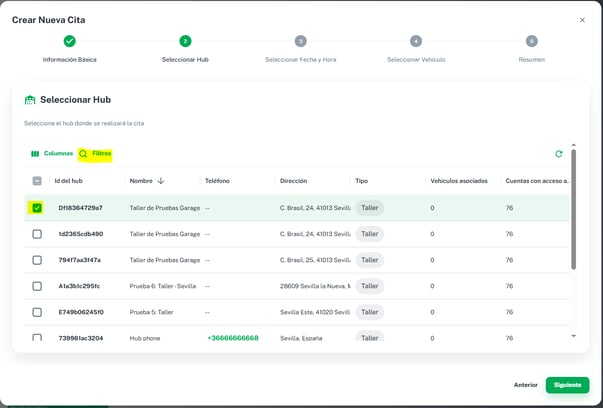The width and height of the screenshot is (603, 408).
Task: Click the name Prueba 6: Taller - Sevilla
Action: pyautogui.click(x=163, y=286)
